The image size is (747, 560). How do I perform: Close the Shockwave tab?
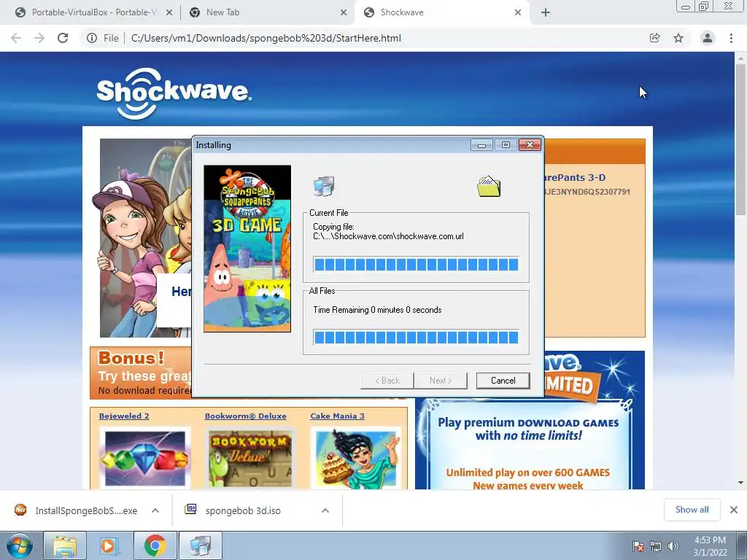(518, 13)
